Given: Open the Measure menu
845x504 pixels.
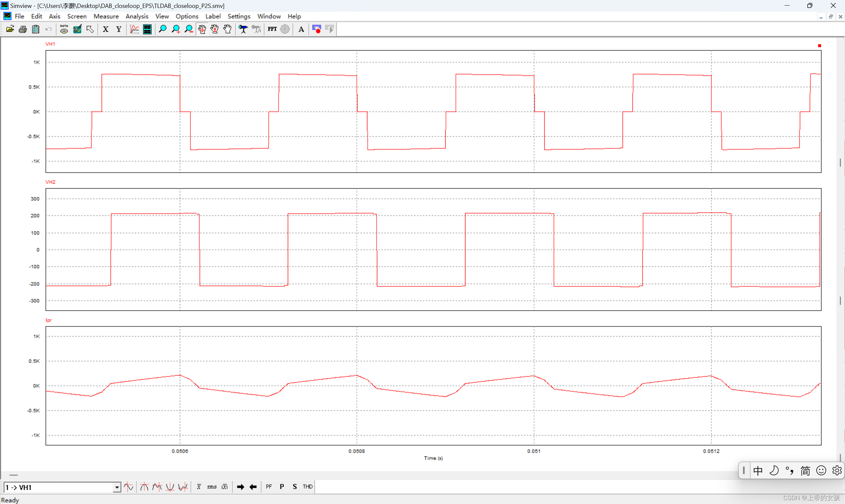Looking at the screenshot, I should pos(106,16).
